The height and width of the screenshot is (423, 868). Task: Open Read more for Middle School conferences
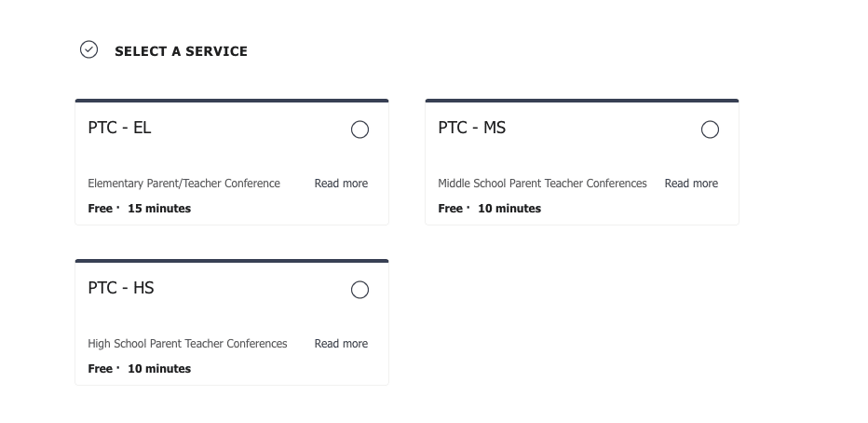point(691,184)
